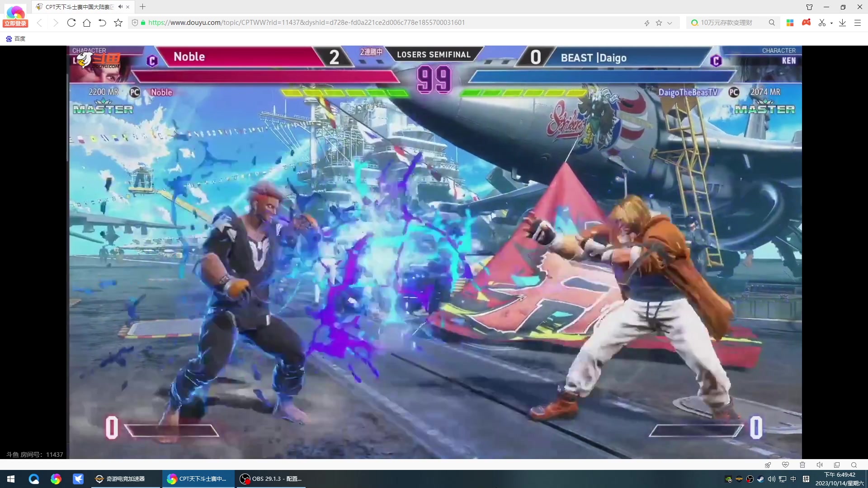This screenshot has width=868, height=488.
Task: Expand the screenshot tool dropdown arrow
Action: [831, 23]
